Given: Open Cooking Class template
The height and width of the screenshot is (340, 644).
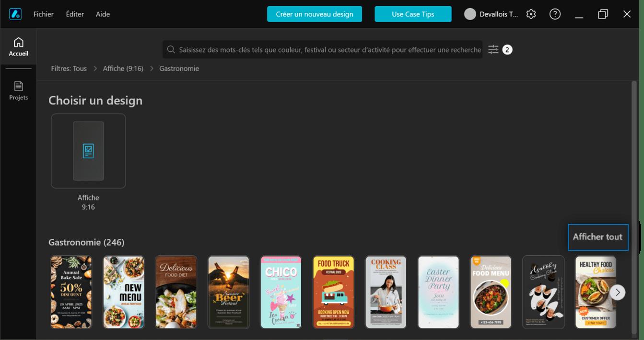Looking at the screenshot, I should click(386, 292).
